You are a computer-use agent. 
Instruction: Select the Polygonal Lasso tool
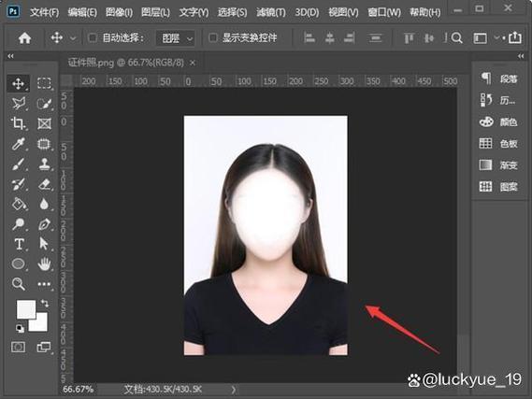(19, 104)
